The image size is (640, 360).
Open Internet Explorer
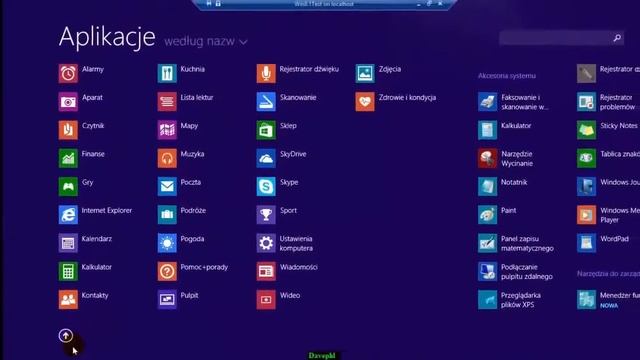(68, 215)
